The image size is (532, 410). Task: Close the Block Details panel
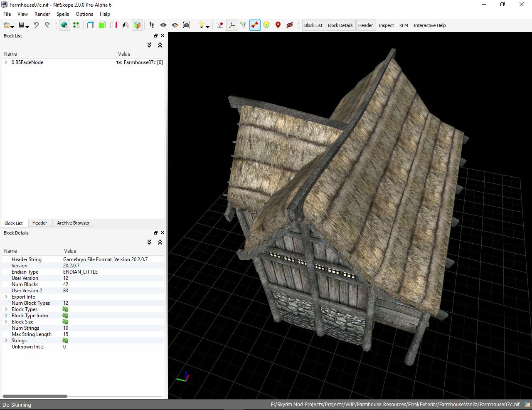[x=163, y=233]
